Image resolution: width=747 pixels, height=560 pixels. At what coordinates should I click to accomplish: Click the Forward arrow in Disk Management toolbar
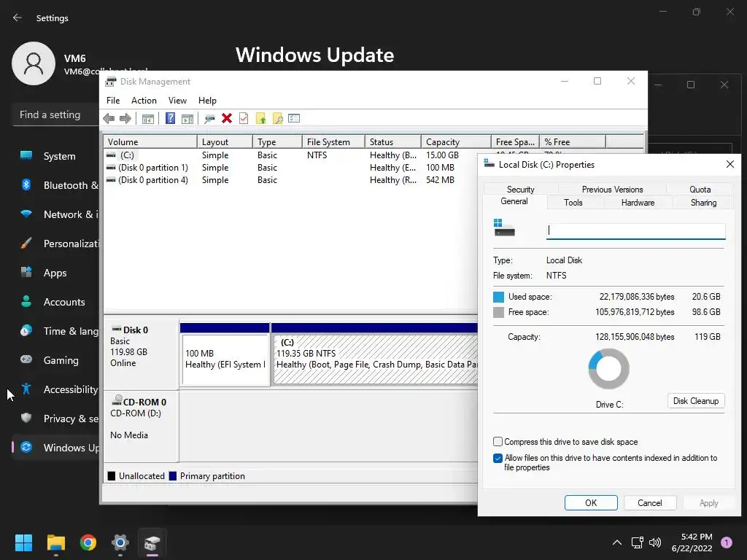click(x=125, y=119)
